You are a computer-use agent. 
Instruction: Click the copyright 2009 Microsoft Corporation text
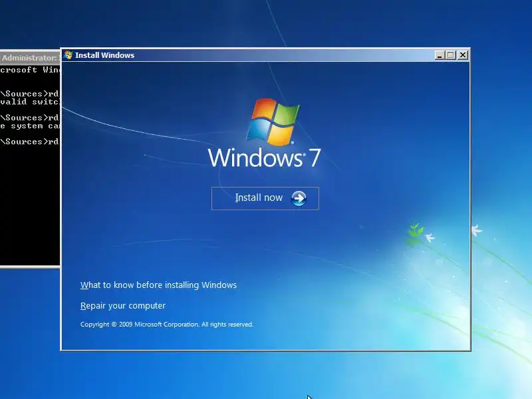click(x=167, y=325)
